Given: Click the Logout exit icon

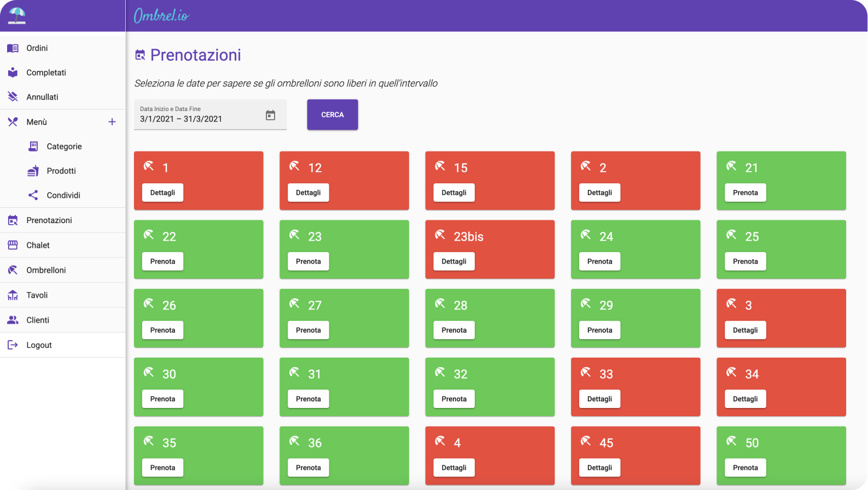Looking at the screenshot, I should (13, 345).
